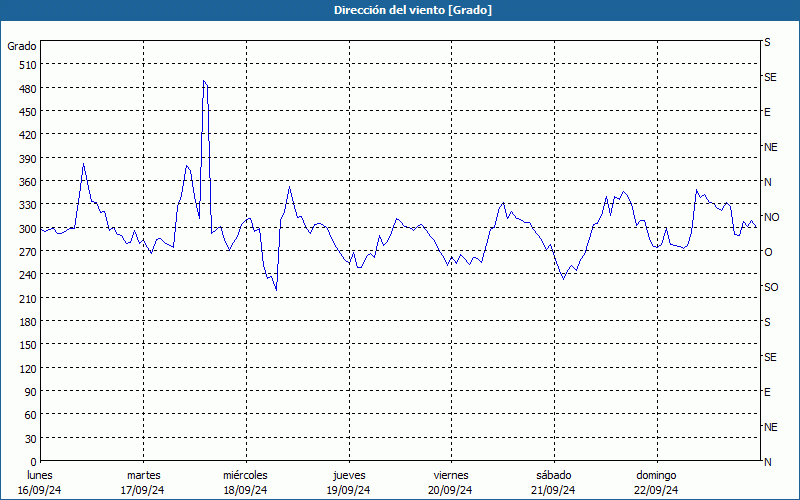Click the 510 y-axis value
Viewport: 800px width, 500px height.
click(28, 65)
